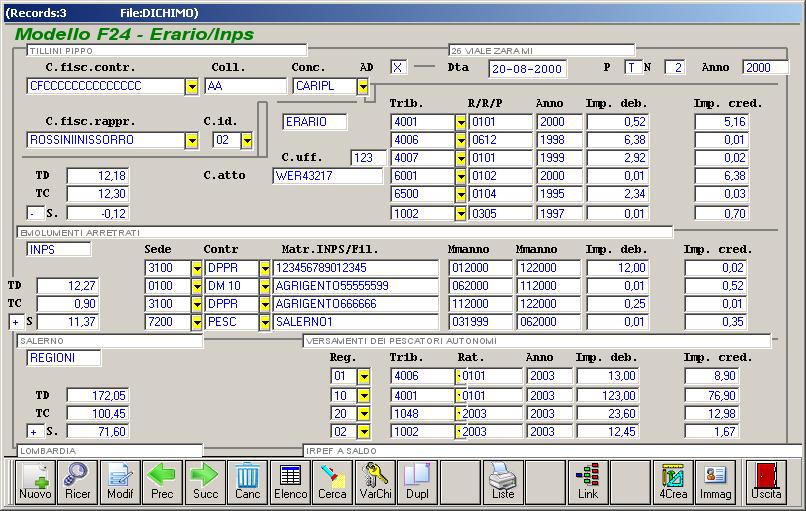
Task: Click Erario TC total 12,30
Action: coord(98,194)
